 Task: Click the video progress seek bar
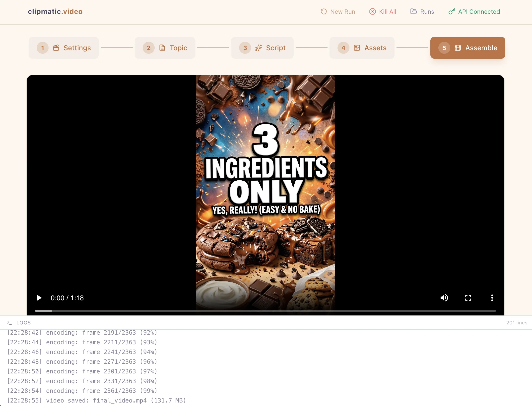(265, 311)
